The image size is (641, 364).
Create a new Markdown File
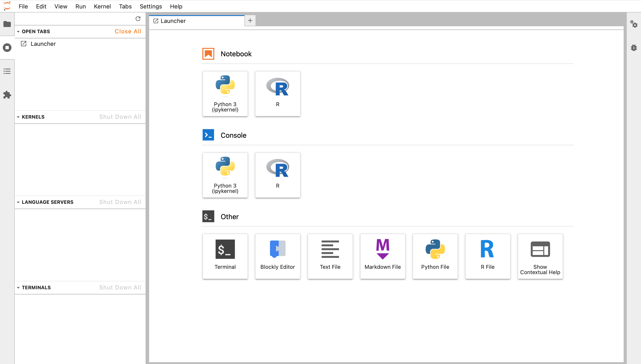(x=383, y=256)
